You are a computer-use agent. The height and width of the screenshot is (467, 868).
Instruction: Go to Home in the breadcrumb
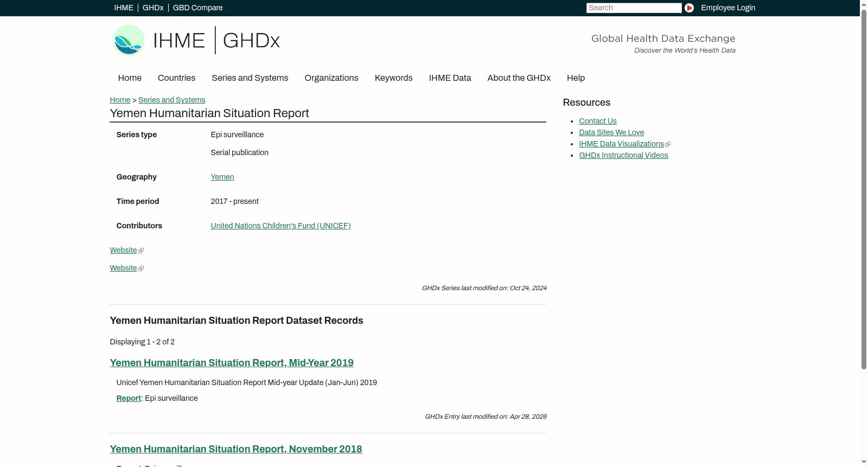(120, 100)
